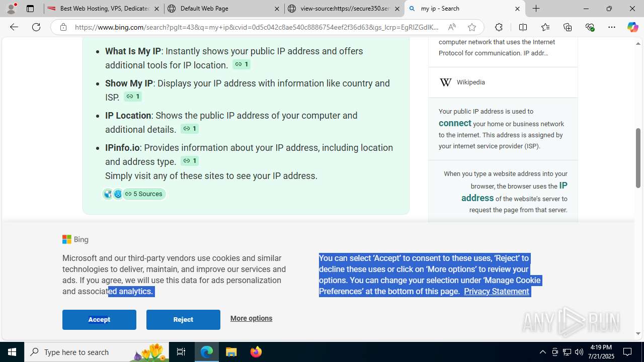644x362 pixels.
Task: View site information lock icon
Action: point(63,27)
